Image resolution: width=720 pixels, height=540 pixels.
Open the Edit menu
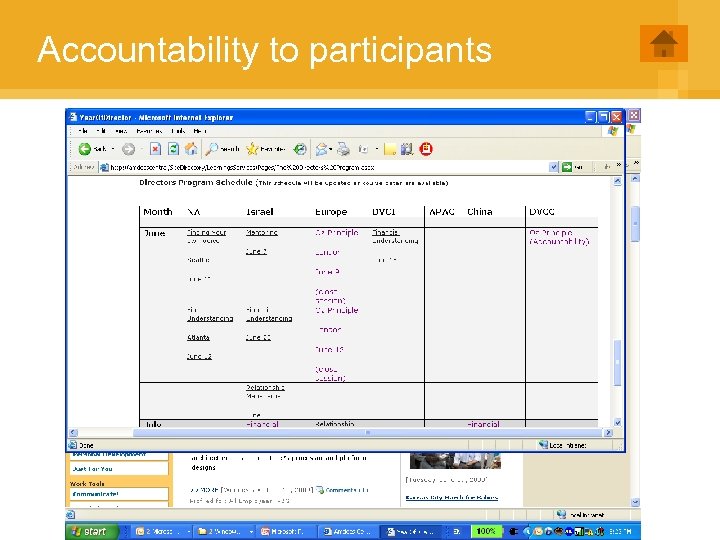pyautogui.click(x=101, y=131)
